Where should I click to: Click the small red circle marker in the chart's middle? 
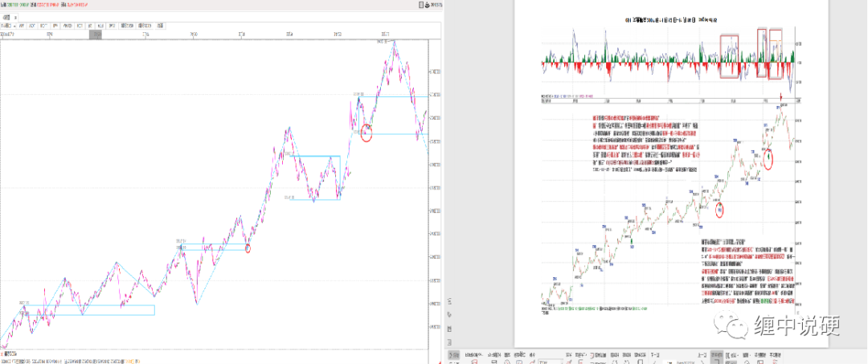click(x=248, y=248)
